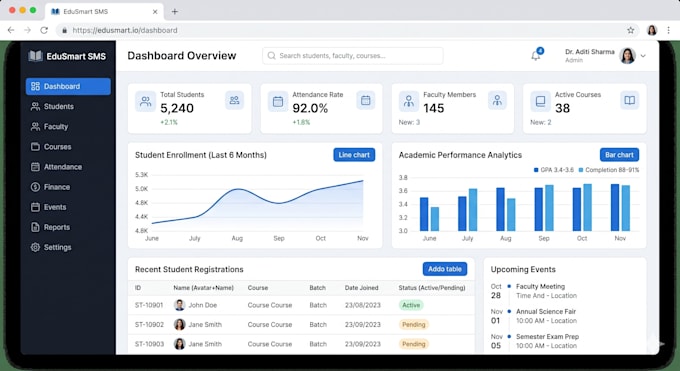
Task: Click student ID ST-10902
Action: pyautogui.click(x=149, y=325)
